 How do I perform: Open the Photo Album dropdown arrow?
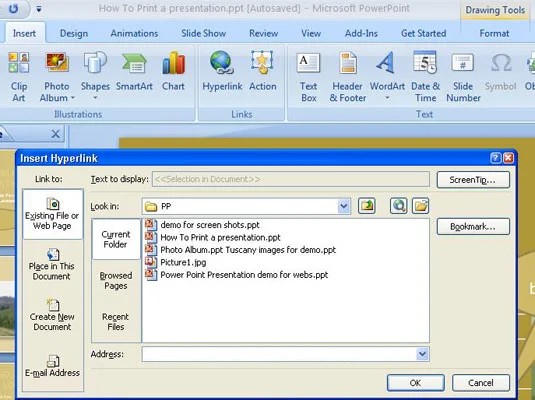(73, 98)
